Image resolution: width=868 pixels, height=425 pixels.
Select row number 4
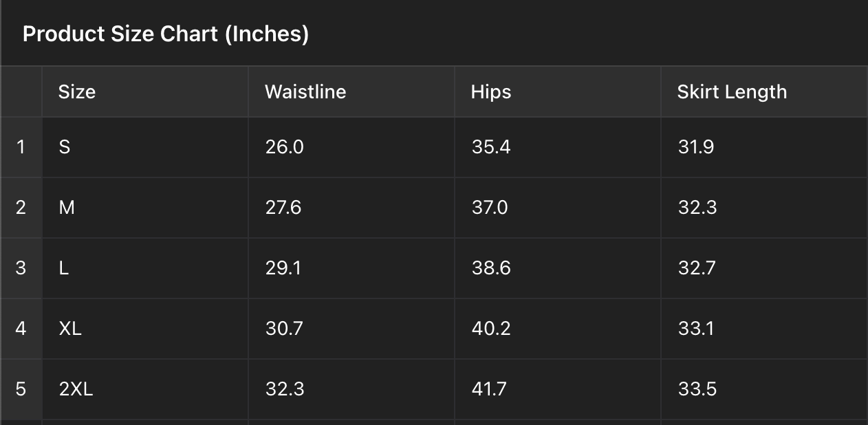(x=21, y=329)
